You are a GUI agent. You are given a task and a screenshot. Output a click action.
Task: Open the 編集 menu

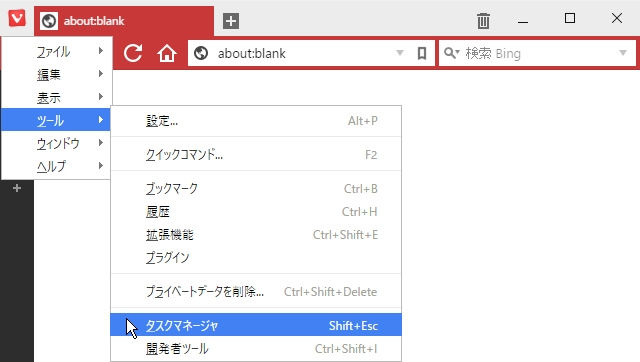[x=56, y=74]
